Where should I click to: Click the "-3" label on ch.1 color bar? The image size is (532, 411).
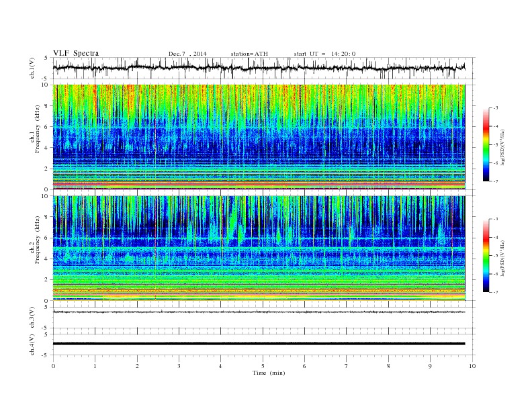click(x=496, y=108)
